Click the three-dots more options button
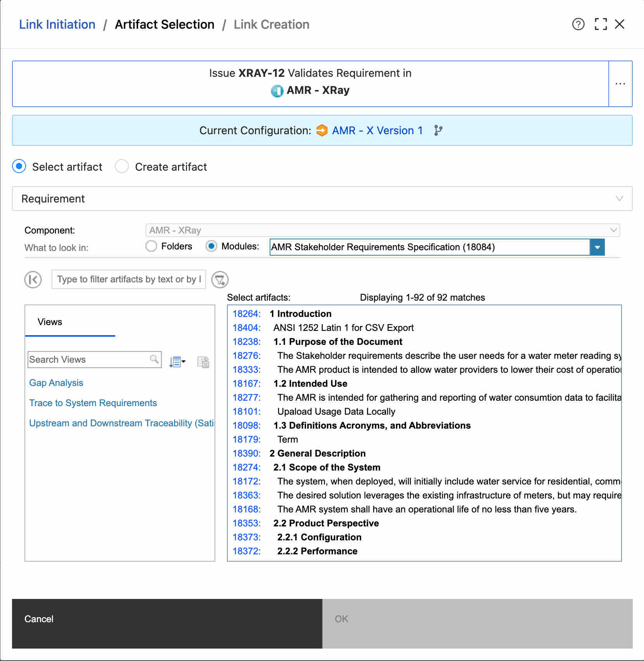The image size is (644, 661). pos(620,84)
